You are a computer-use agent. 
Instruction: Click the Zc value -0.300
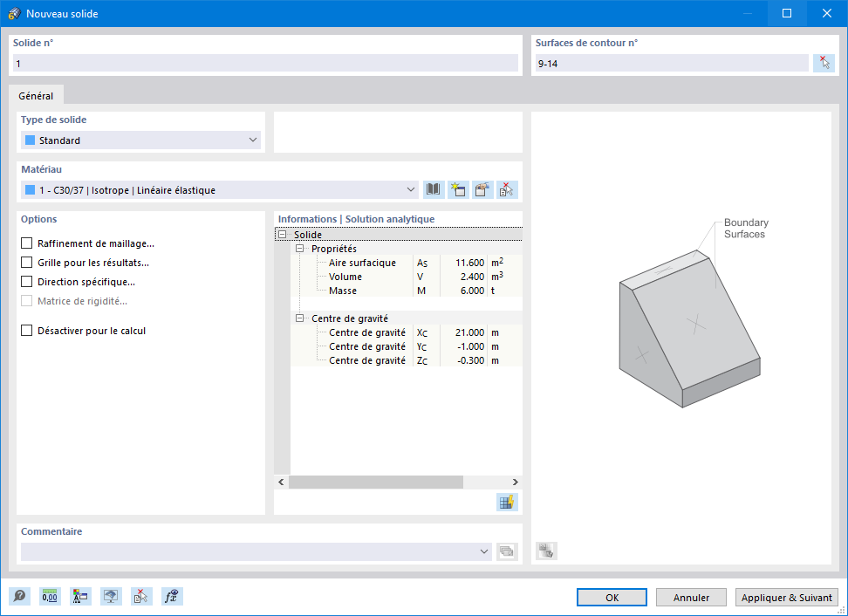click(x=471, y=360)
